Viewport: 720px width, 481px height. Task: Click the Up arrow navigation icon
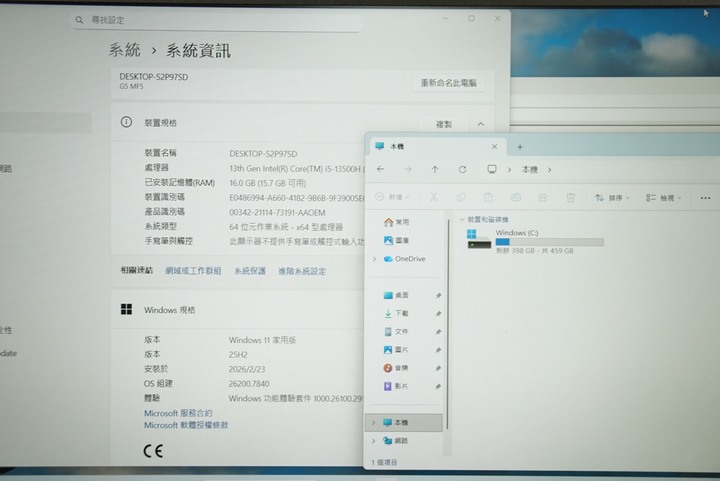(435, 170)
